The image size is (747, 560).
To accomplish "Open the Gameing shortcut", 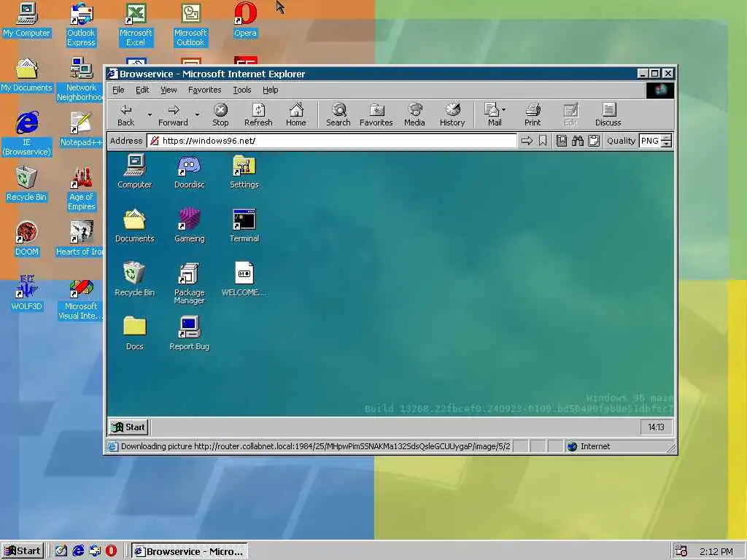I will (189, 226).
